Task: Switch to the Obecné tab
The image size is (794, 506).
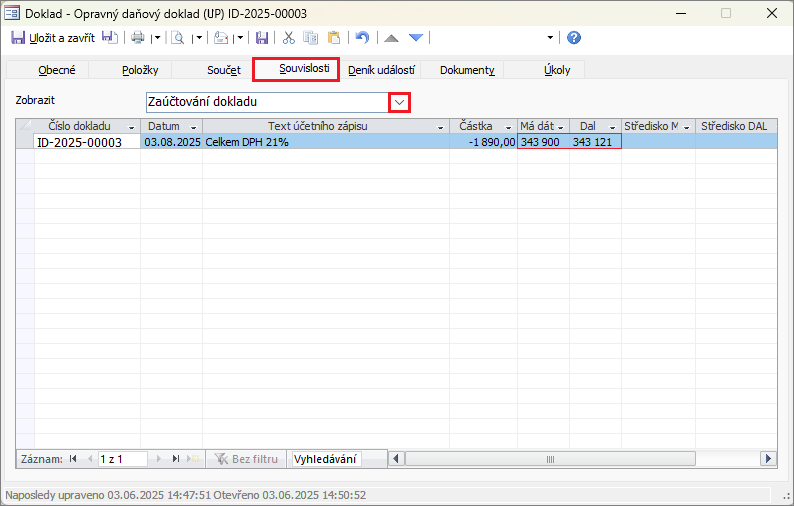Action: pos(57,70)
